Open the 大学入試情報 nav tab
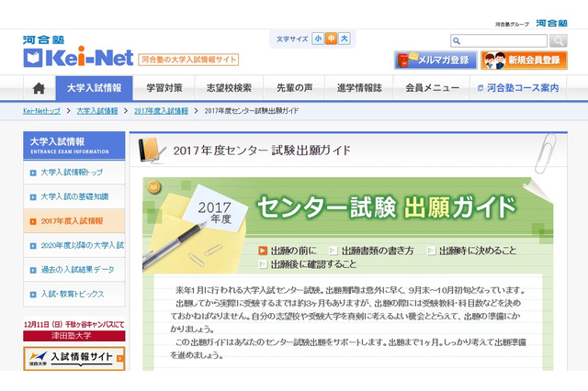This screenshot has width=588, height=391. (94, 88)
